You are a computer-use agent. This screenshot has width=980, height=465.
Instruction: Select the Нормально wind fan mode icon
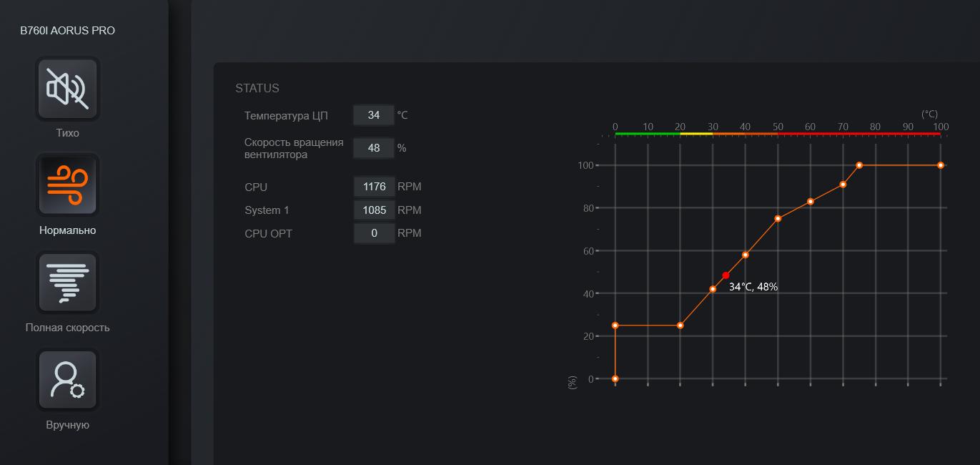coord(68,185)
